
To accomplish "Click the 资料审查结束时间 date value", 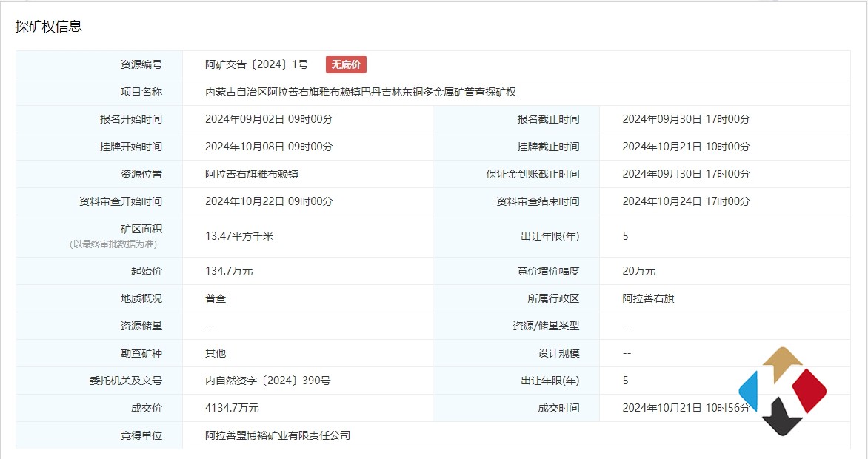I will pyautogui.click(x=686, y=201).
